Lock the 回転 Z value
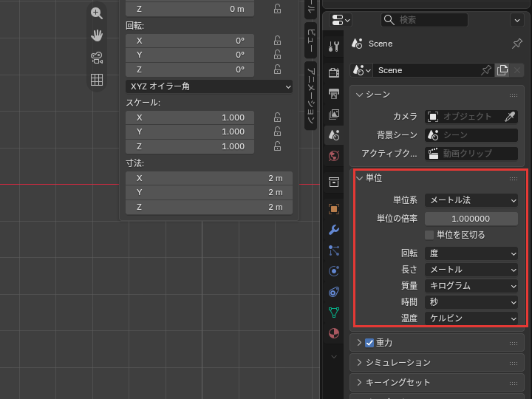532x399 pixels. pyautogui.click(x=277, y=69)
